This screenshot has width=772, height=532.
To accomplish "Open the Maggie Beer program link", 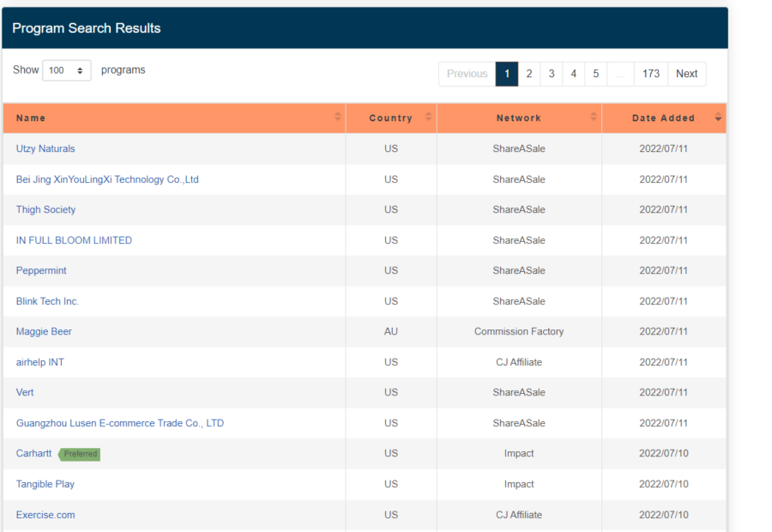I will click(44, 331).
